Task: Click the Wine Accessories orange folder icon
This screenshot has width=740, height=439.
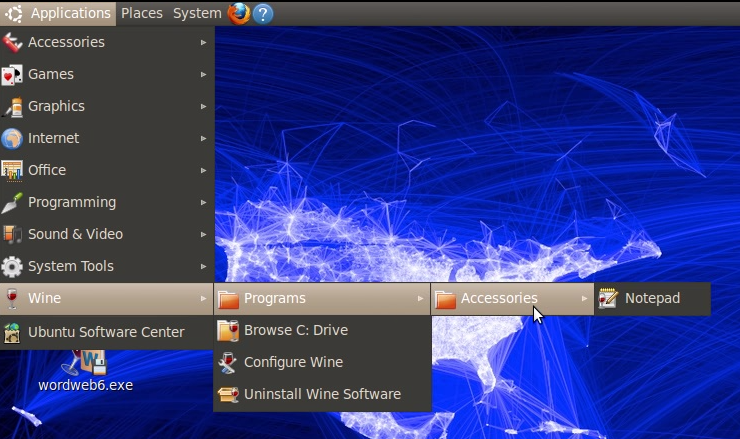Action: pyautogui.click(x=445, y=299)
